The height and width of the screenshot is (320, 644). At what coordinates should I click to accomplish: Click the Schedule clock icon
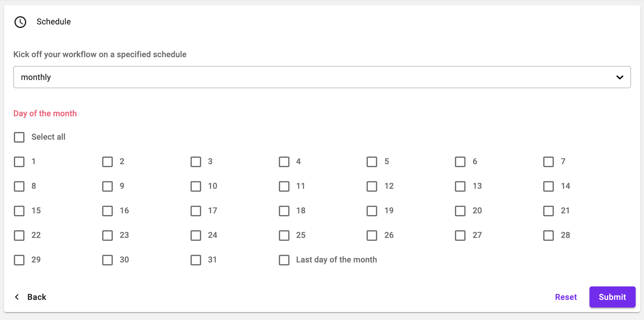tap(20, 22)
